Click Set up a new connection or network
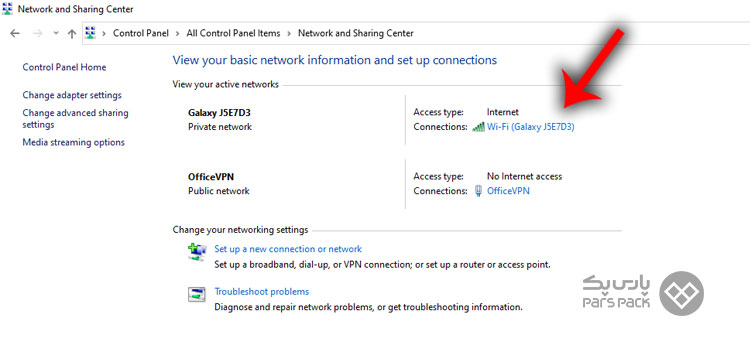This screenshot has height=362, width=750. pos(288,249)
